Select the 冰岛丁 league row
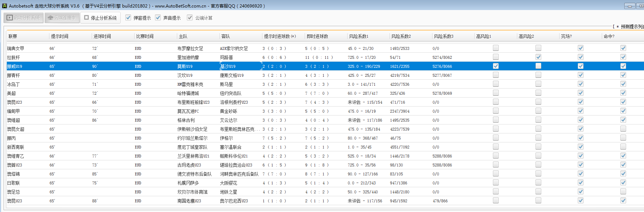 [14, 84]
